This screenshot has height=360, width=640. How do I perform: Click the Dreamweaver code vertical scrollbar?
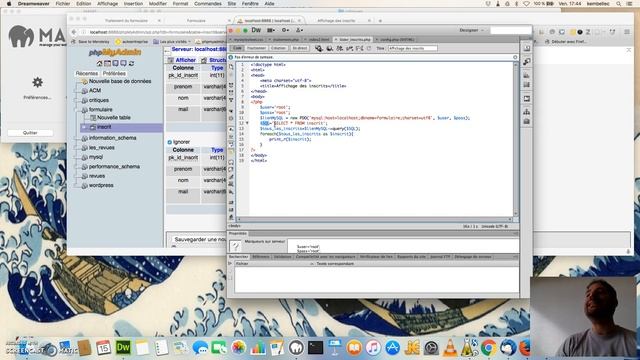point(515,139)
